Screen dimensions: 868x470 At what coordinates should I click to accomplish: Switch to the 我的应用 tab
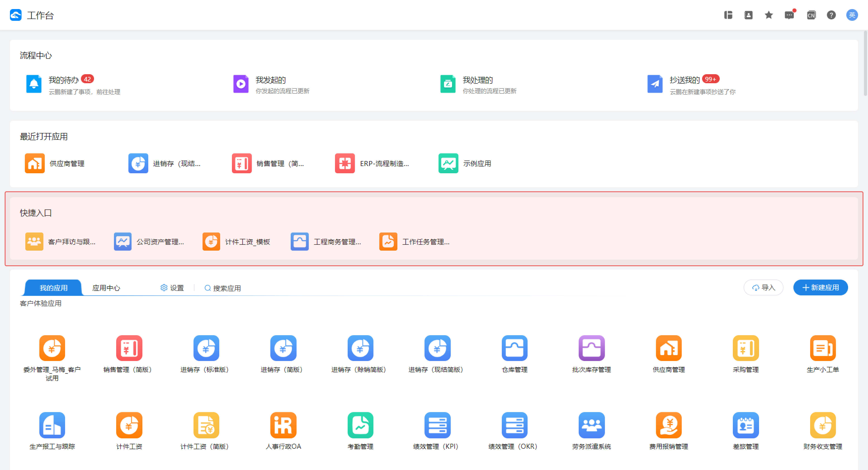(x=54, y=288)
